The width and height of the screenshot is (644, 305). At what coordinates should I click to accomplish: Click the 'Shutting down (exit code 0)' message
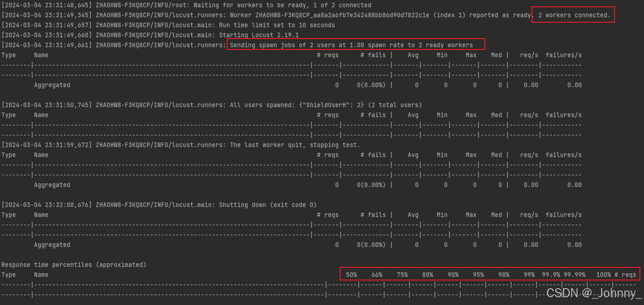coord(268,205)
